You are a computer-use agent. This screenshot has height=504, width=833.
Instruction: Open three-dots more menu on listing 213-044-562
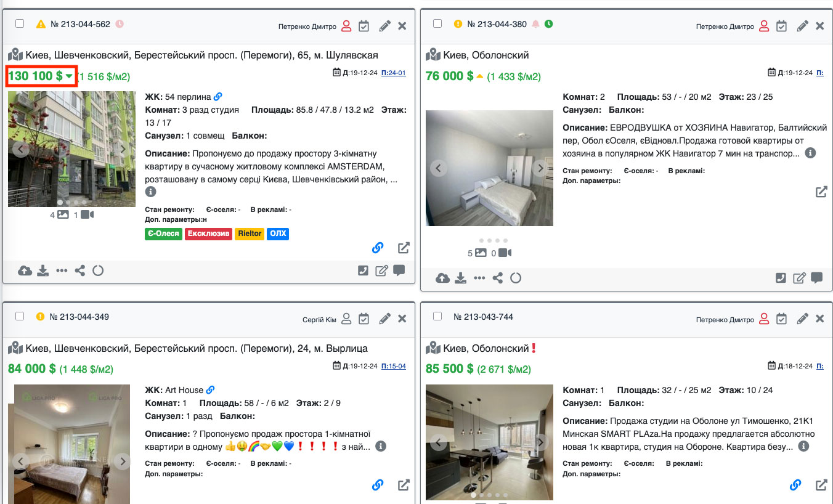[61, 270]
